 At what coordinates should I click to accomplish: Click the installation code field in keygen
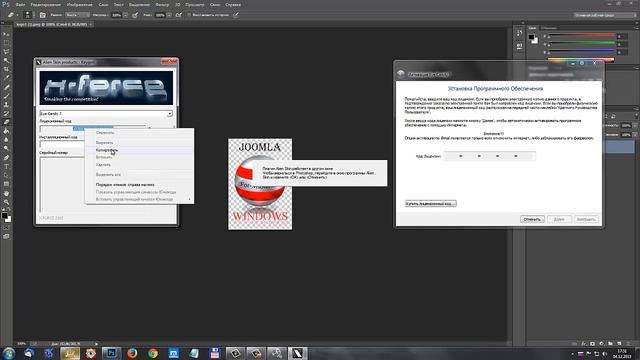tap(62, 144)
